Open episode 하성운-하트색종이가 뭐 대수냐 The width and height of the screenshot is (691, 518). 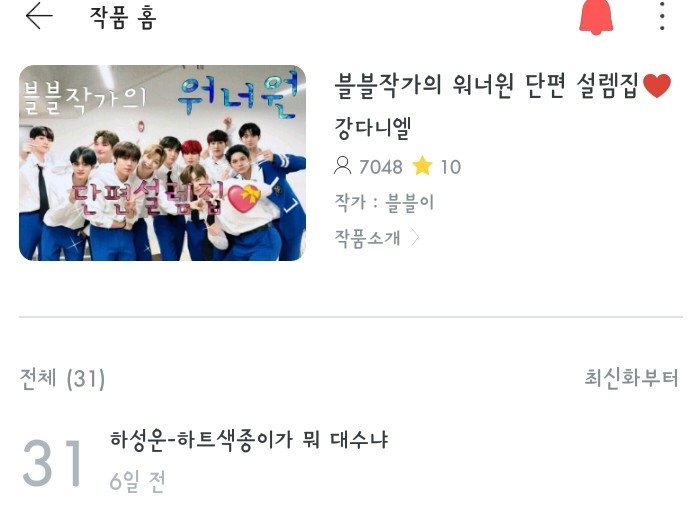pos(249,440)
